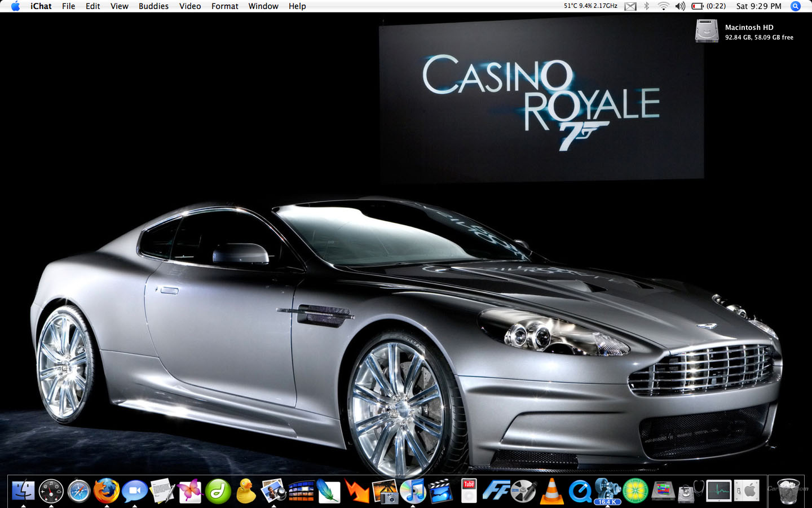Open TextEdit paper-and-pen dock icon
The width and height of the screenshot is (812, 508).
click(162, 491)
